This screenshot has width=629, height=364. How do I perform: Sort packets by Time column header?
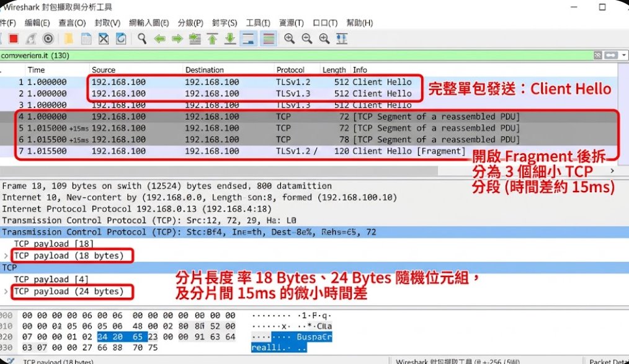tap(36, 69)
